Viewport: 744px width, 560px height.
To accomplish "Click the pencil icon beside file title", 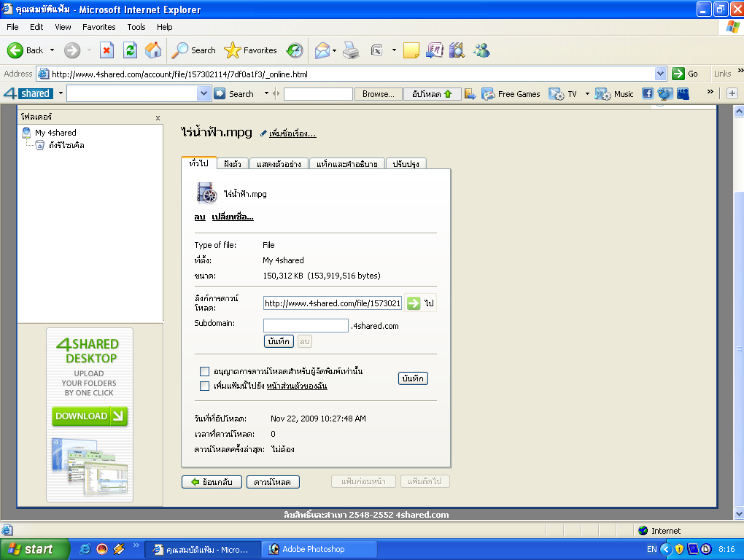I will (263, 133).
